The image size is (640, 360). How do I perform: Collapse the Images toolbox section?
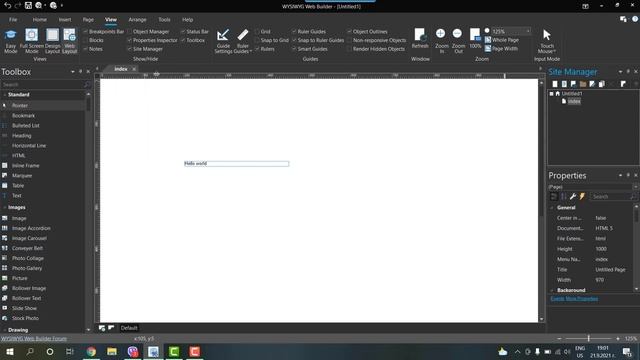tap(4, 207)
